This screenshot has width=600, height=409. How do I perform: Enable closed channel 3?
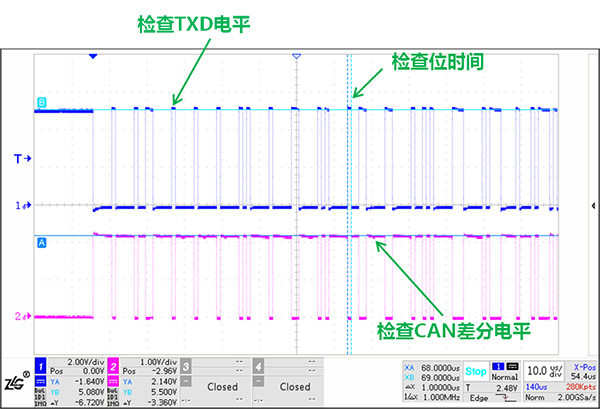(222, 385)
